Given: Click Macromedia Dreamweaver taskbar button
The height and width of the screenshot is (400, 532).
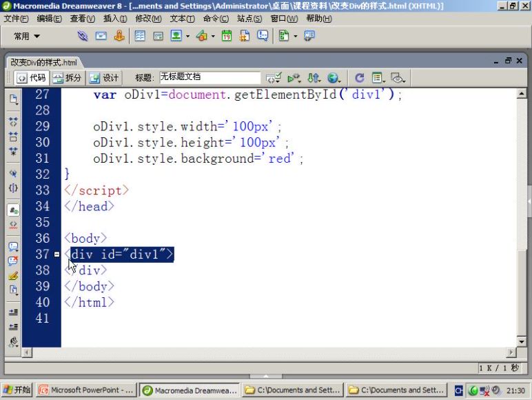Looking at the screenshot, I should [190, 390].
